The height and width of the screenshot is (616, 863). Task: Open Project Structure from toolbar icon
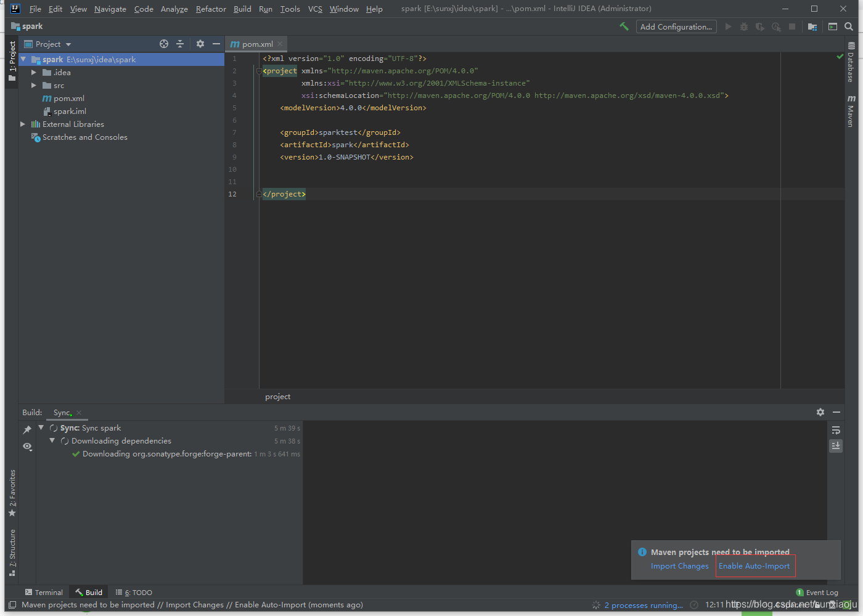coord(812,26)
